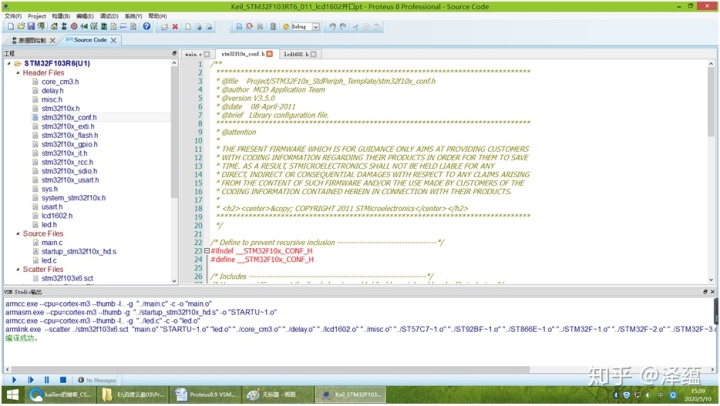Viewport: 720px width, 406px height.
Task: Select stm32f10x_gpio.h file
Action: click(69, 144)
